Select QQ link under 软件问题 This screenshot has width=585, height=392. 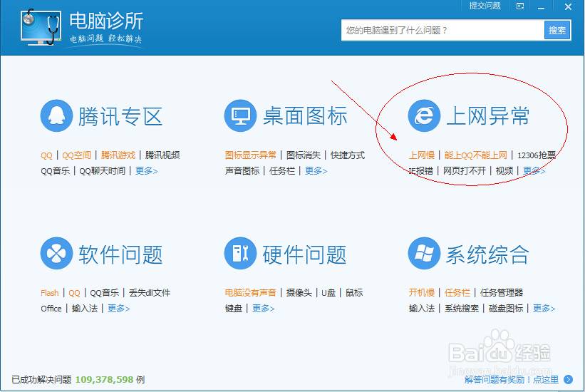[x=74, y=293]
